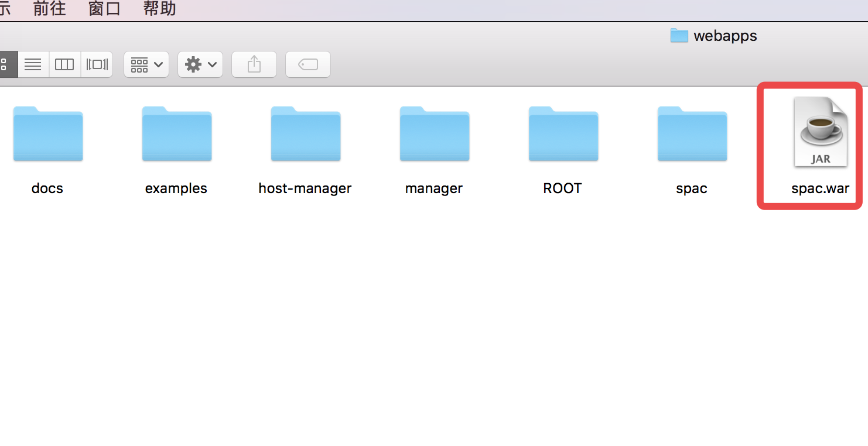Viewport: 868px width, 446px height.
Task: Select the spac.war JAR file icon
Action: [x=821, y=132]
